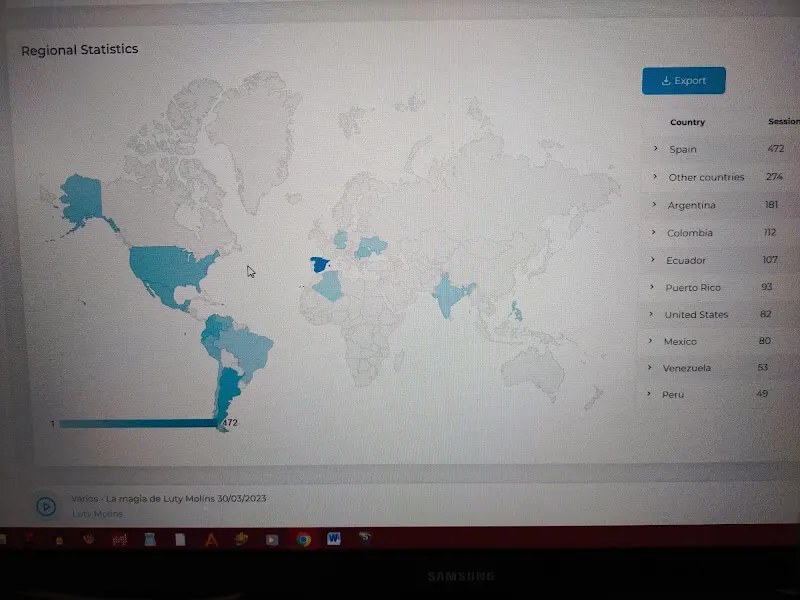
Task: Click the Regional Statistics heading
Action: click(80, 49)
